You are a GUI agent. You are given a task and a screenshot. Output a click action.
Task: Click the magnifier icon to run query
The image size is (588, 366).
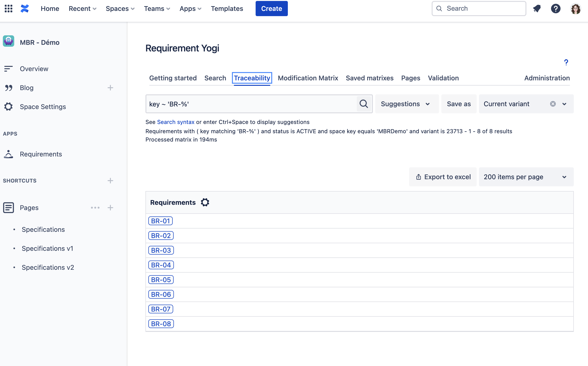pyautogui.click(x=364, y=104)
